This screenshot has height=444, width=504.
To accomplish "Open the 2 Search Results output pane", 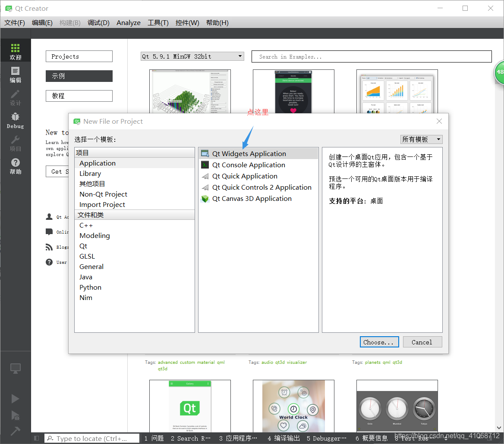I will (x=191, y=438).
